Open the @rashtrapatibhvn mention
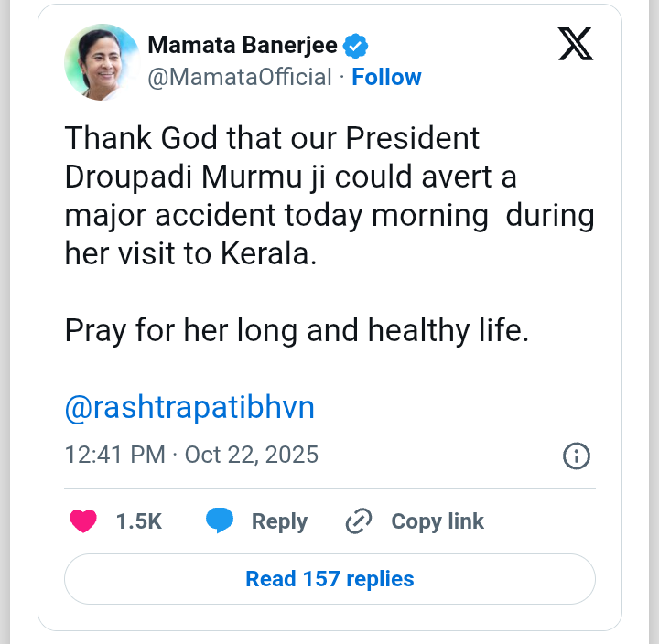The width and height of the screenshot is (659, 644). 189,407
